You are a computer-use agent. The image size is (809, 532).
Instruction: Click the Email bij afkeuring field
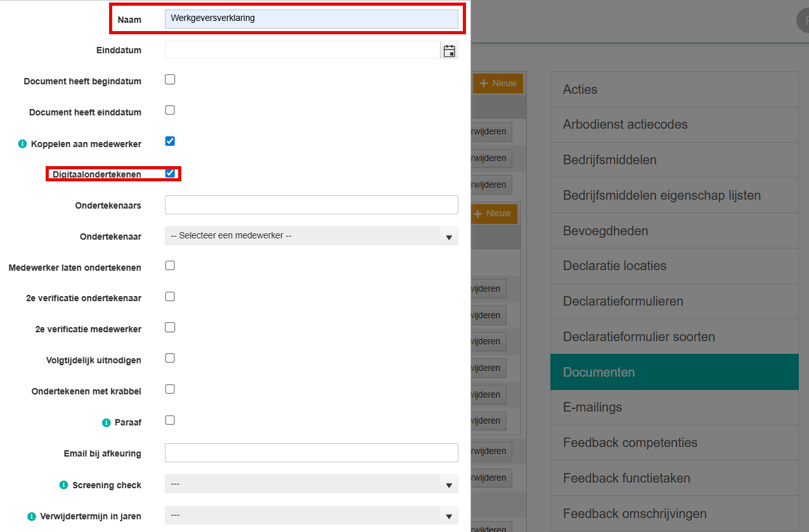click(x=311, y=453)
